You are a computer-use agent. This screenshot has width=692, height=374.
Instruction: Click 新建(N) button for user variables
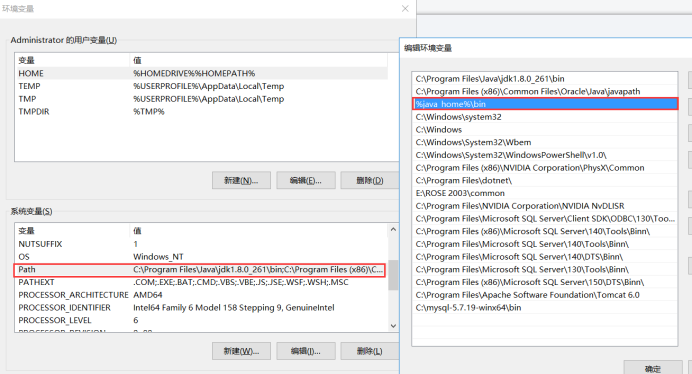coord(241,180)
